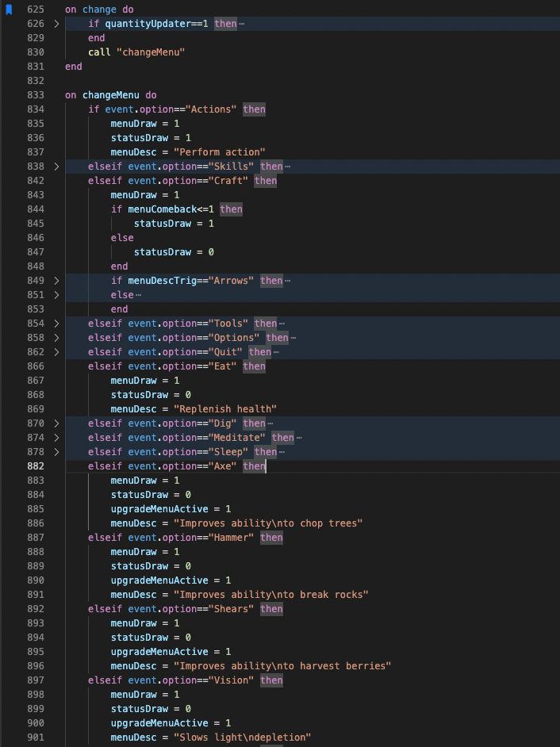Expand the "Tools" option block gutter arrow
Image resolution: width=560 pixels, height=747 pixels.
point(56,324)
